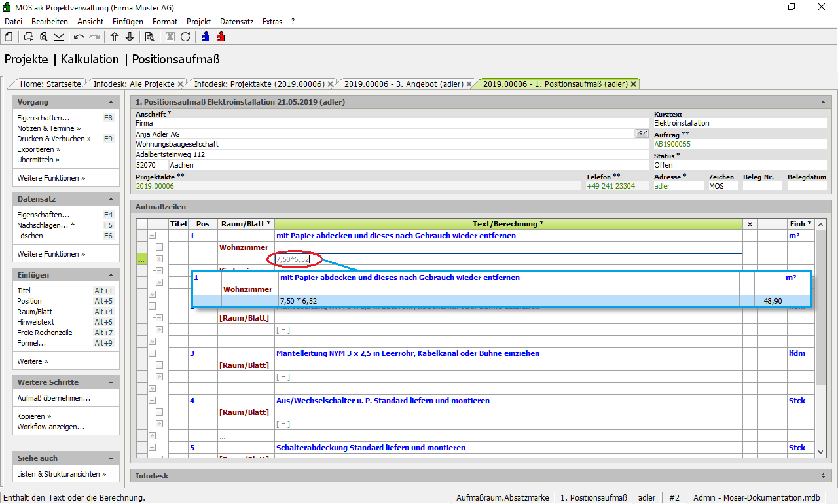838x504 pixels.
Task: Click the email envelope toolbar icon
Action: pos(59,37)
